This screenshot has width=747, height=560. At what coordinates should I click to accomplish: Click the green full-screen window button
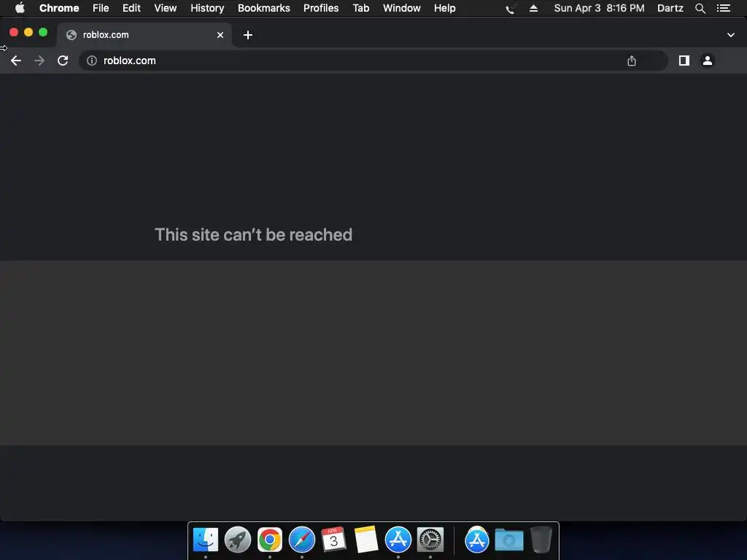tap(43, 32)
